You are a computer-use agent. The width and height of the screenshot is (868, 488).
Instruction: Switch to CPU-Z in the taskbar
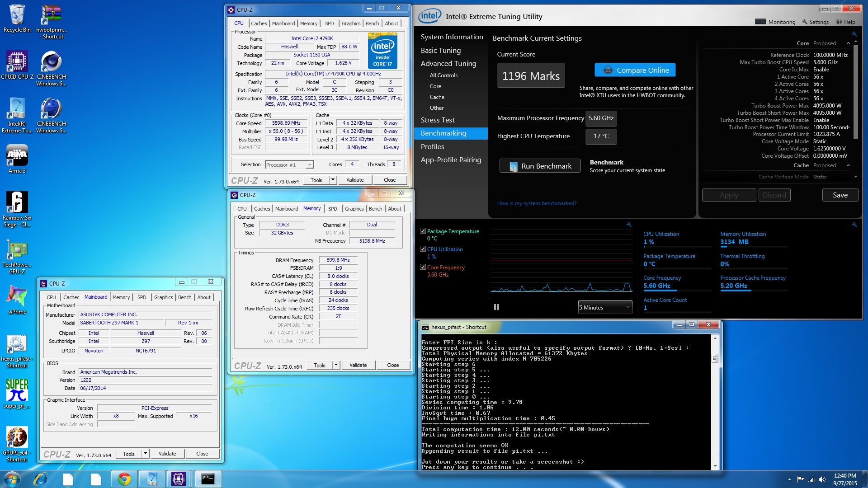coord(179,479)
